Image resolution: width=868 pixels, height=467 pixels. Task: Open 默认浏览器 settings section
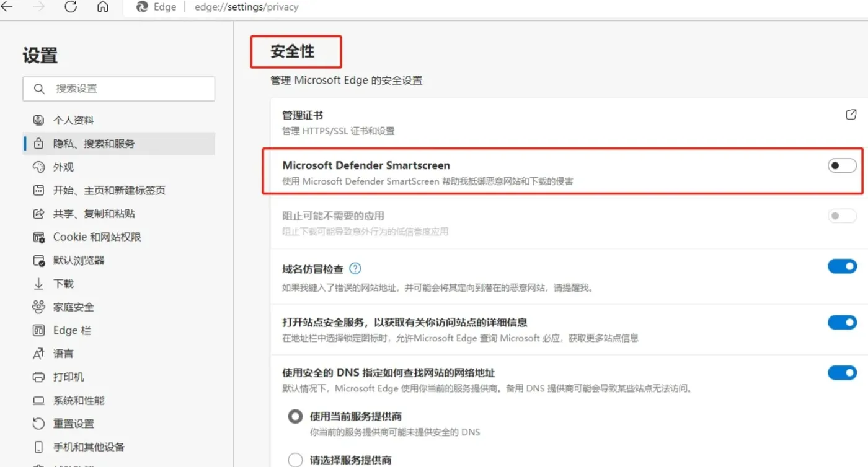point(119,260)
